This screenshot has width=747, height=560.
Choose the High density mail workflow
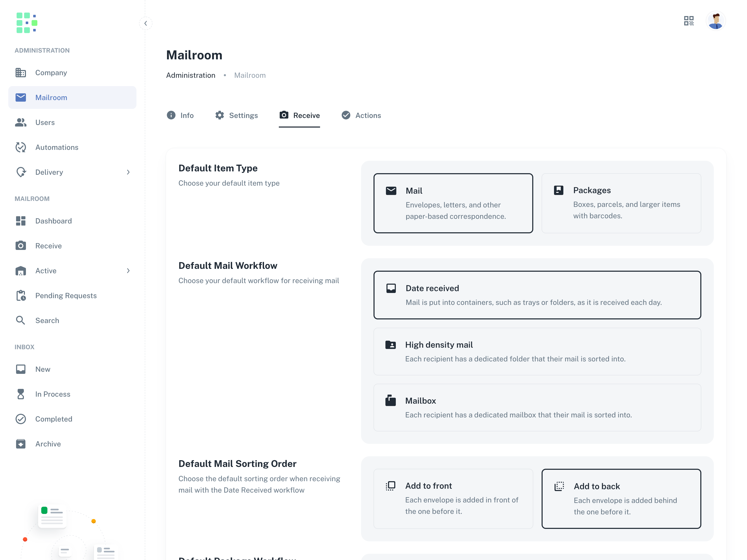537,351
